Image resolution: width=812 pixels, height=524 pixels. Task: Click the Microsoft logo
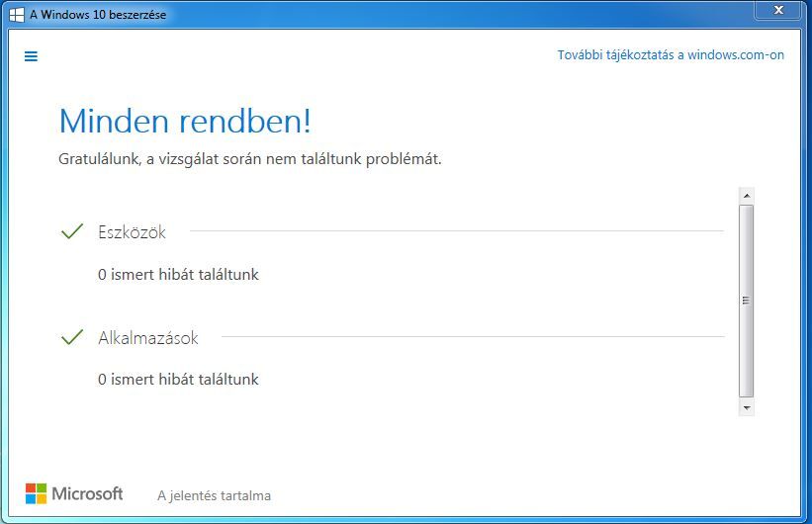(74, 493)
